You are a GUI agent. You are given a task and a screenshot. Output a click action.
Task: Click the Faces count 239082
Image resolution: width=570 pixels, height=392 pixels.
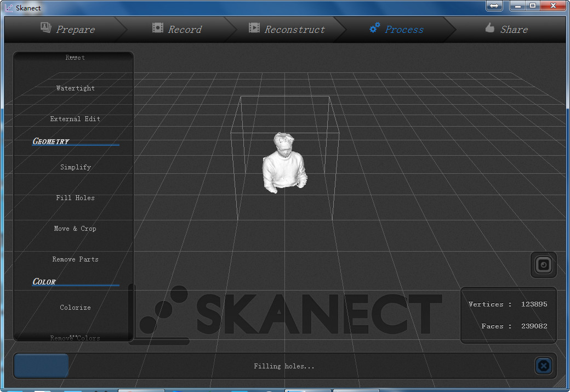pyautogui.click(x=534, y=326)
